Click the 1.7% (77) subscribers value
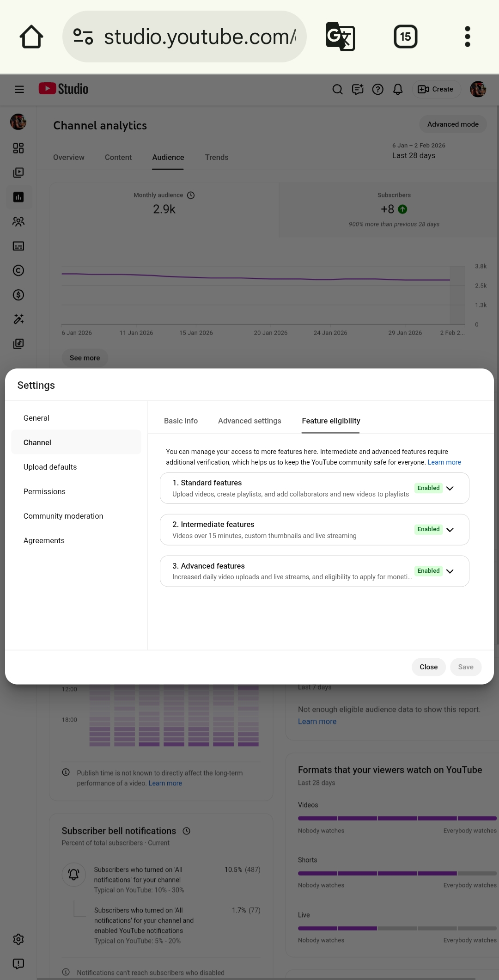This screenshot has width=499, height=980. [x=246, y=910]
